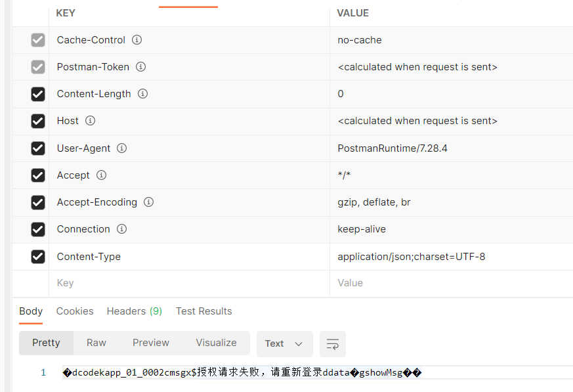The width and height of the screenshot is (573, 392).
Task: Click Postman-Token calculated value text
Action: click(417, 67)
